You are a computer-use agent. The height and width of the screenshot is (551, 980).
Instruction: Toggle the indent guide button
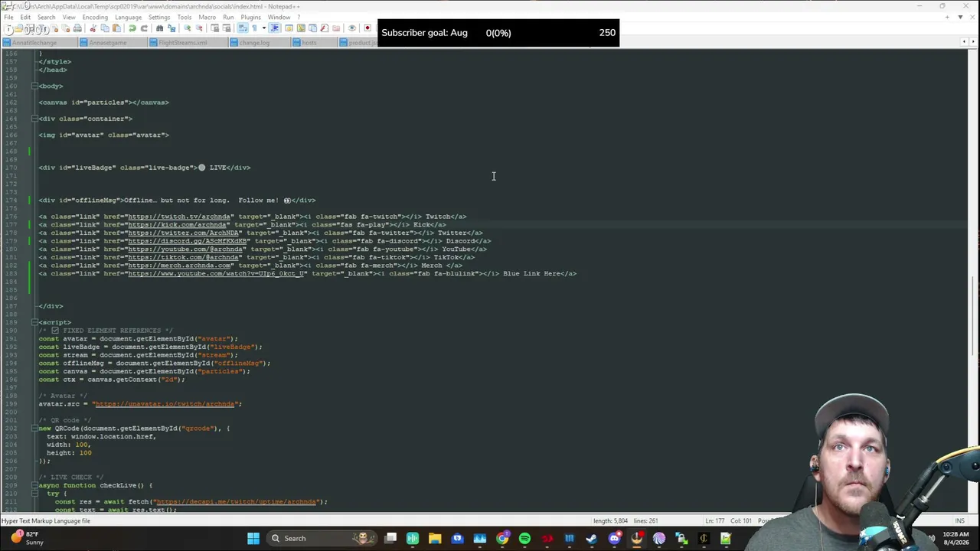click(274, 28)
